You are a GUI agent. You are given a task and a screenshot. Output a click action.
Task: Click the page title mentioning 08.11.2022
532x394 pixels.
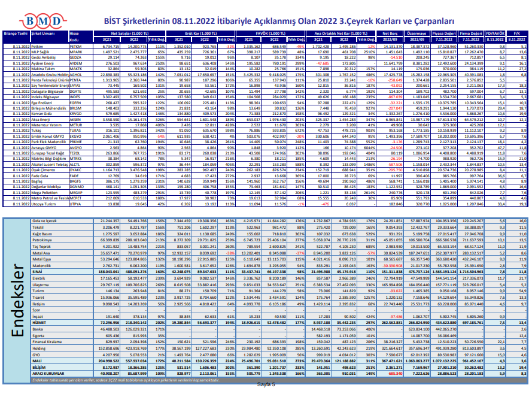tap(278, 21)
